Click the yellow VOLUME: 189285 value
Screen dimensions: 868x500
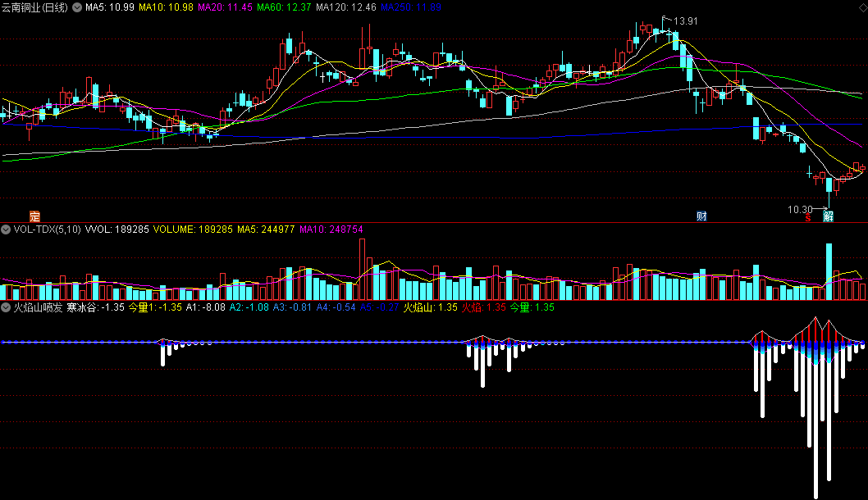(193, 230)
